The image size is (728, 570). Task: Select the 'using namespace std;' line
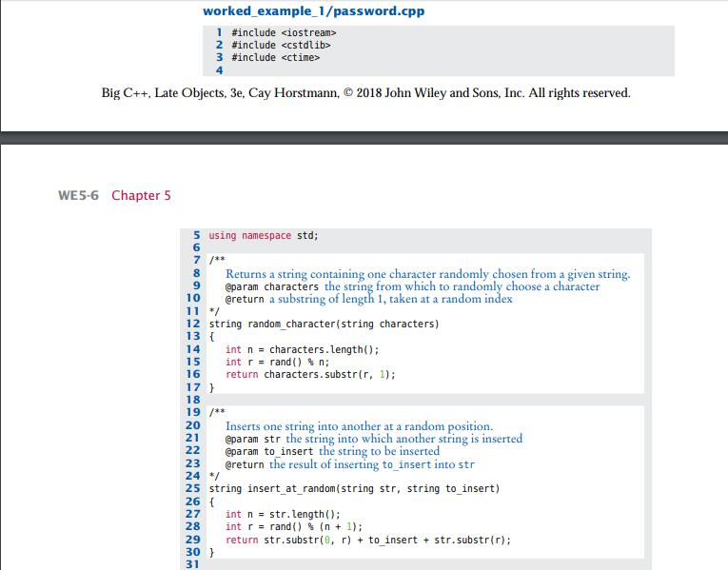pos(264,236)
